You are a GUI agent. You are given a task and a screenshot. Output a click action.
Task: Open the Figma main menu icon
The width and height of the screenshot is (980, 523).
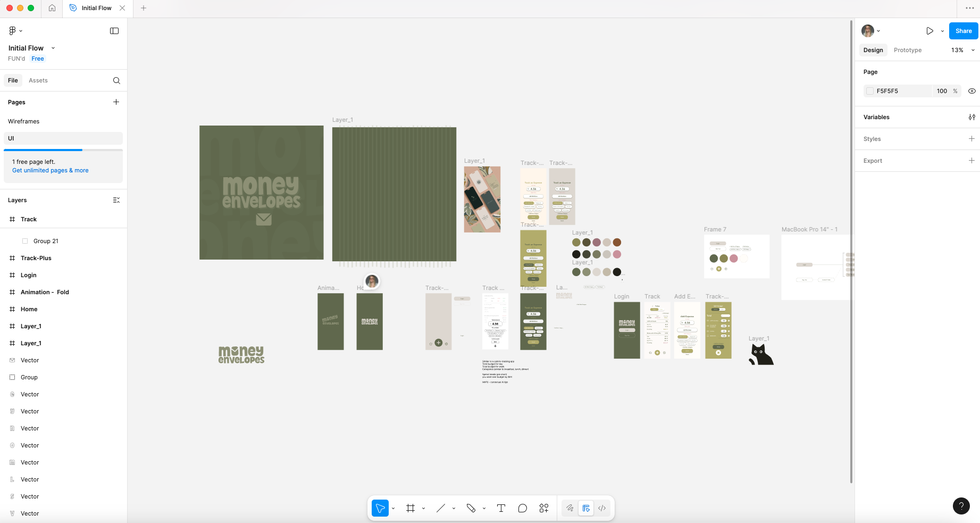(x=12, y=31)
